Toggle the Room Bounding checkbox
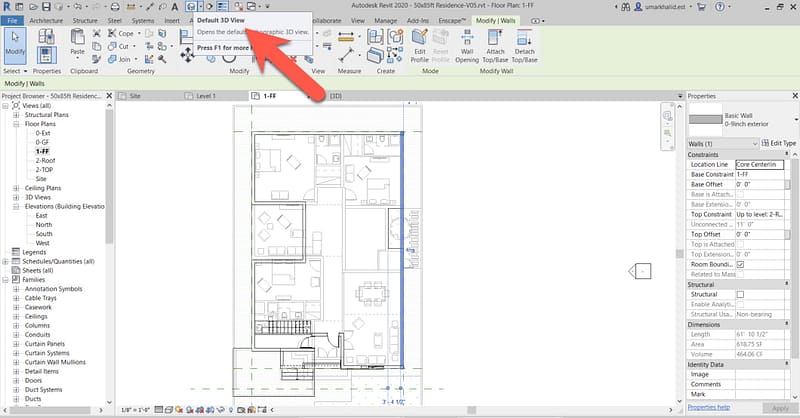This screenshot has width=800, height=418. 740,264
